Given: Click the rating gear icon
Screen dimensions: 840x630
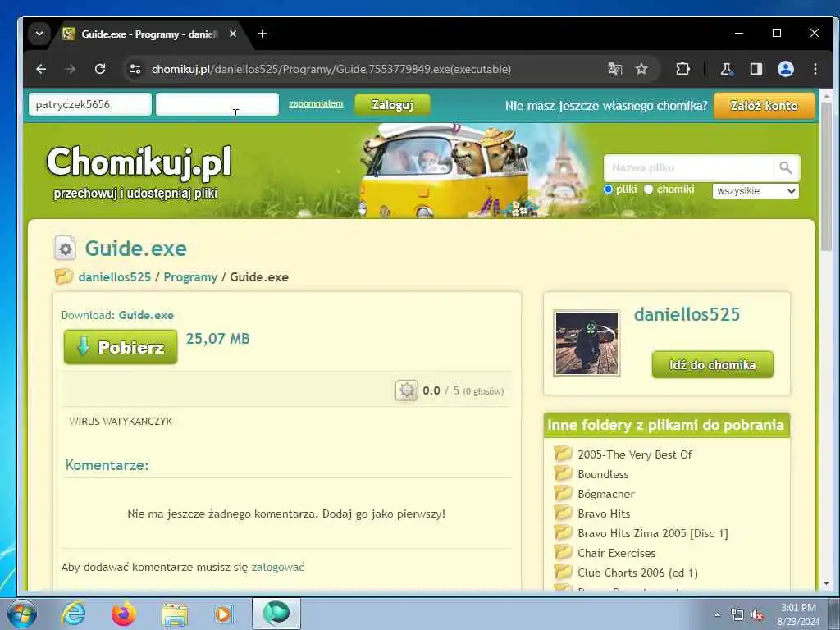Looking at the screenshot, I should pyautogui.click(x=407, y=390).
